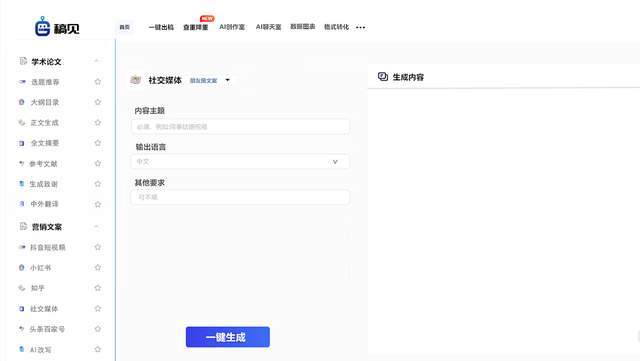The height and width of the screenshot is (361, 640).
Task: Open the 社交媒体 type dropdown arrow
Action: pyautogui.click(x=227, y=80)
